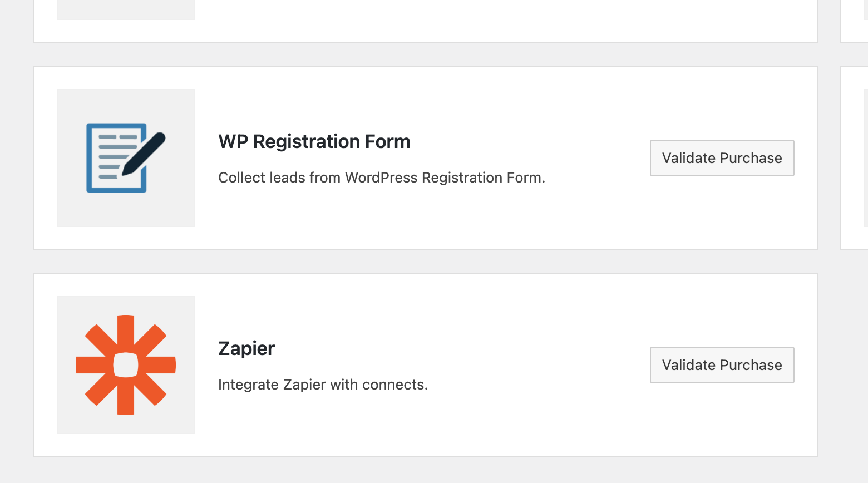Validate purchase for the Zapier add-on
Screen dimensions: 868x483
point(722,365)
